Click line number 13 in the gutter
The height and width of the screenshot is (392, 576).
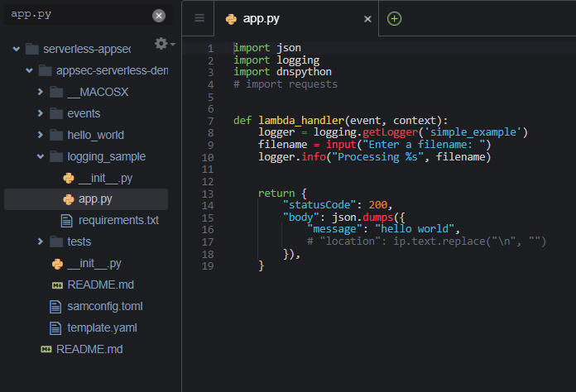208,194
